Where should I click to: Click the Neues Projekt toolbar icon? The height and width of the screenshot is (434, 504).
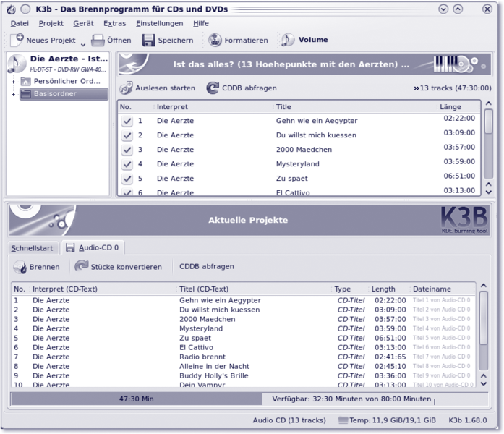(17, 40)
